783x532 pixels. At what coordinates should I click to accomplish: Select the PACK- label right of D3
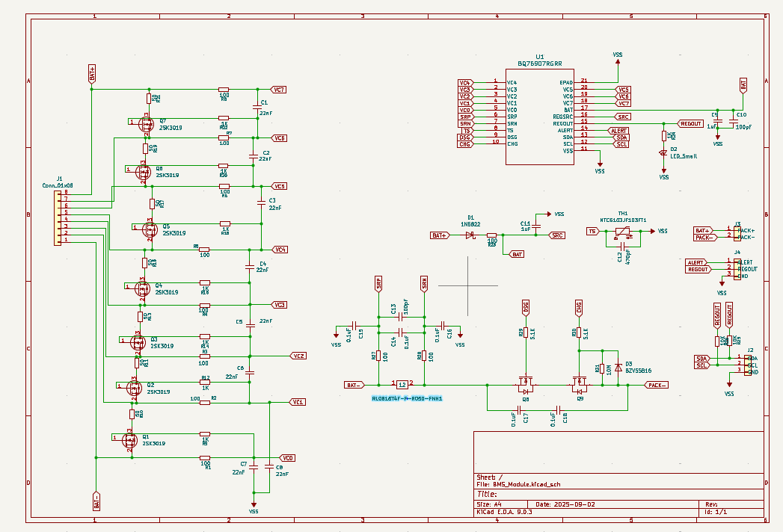pos(656,385)
